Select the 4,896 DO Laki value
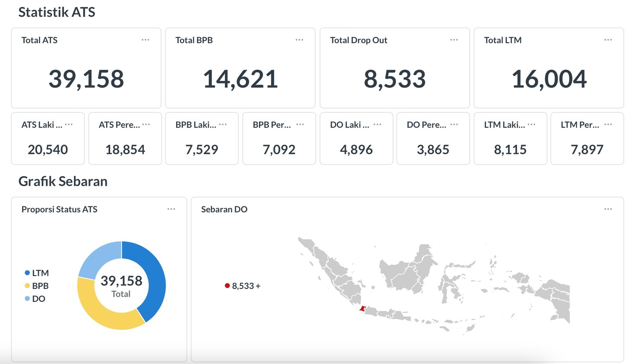Image resolution: width=629 pixels, height=364 pixels. [356, 150]
